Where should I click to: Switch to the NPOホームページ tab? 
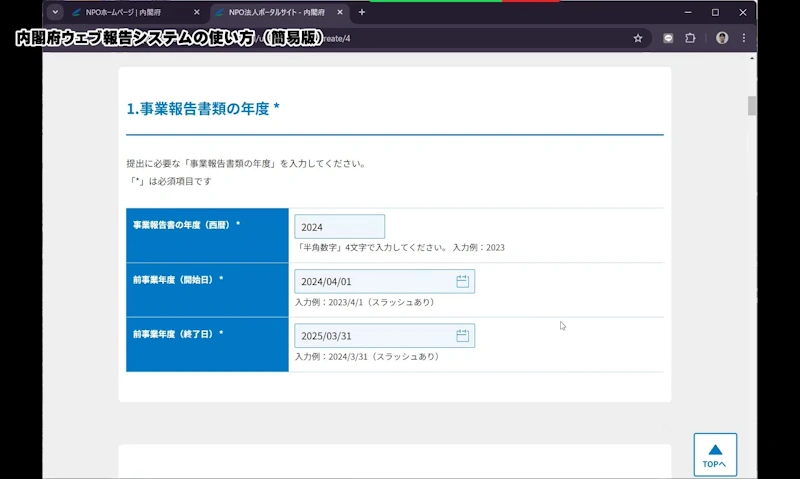point(130,12)
